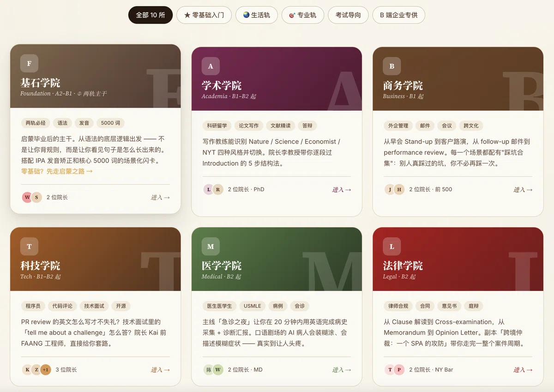Click the S avatar on 基石学院 card
Image resolution: width=554 pixels, height=392 pixels.
(x=36, y=197)
